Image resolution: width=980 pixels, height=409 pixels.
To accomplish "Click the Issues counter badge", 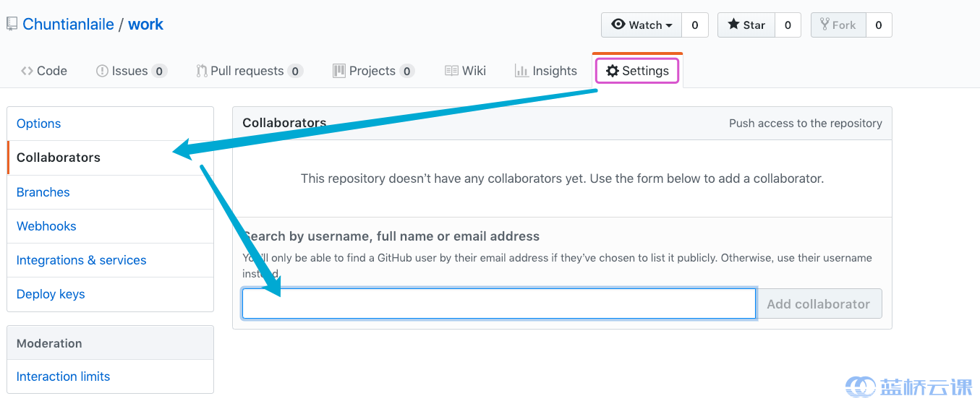I will (x=159, y=71).
